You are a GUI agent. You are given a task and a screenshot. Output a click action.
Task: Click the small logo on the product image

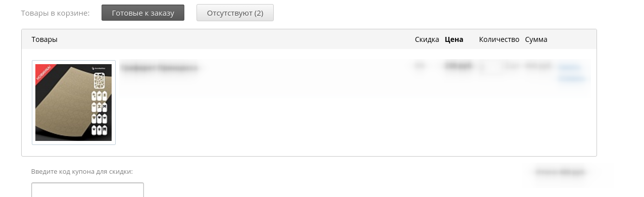[x=99, y=68]
